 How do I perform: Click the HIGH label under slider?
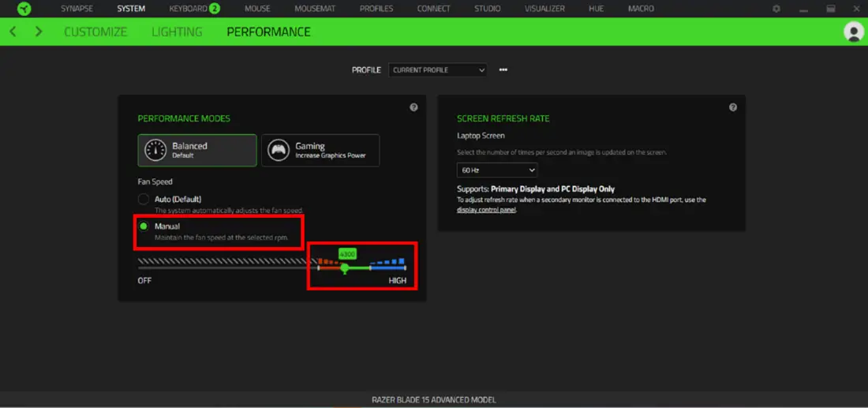[398, 281]
